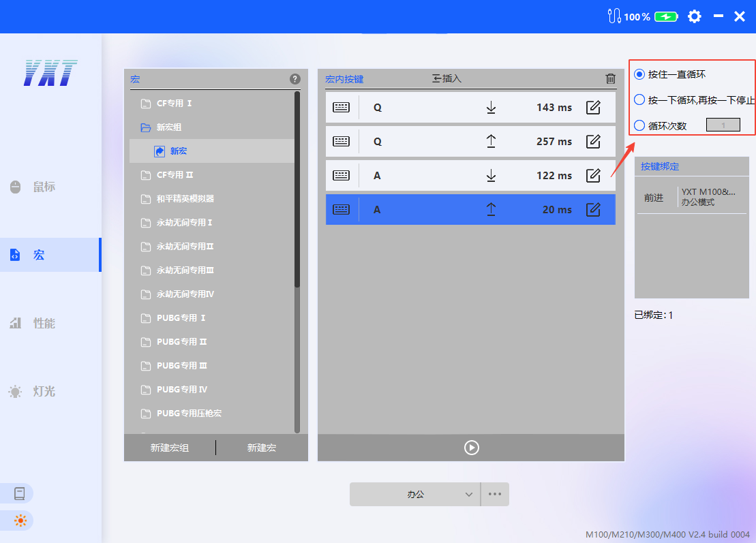Switch to the 鼠标 tab
The height and width of the screenshot is (543, 756).
(44, 187)
